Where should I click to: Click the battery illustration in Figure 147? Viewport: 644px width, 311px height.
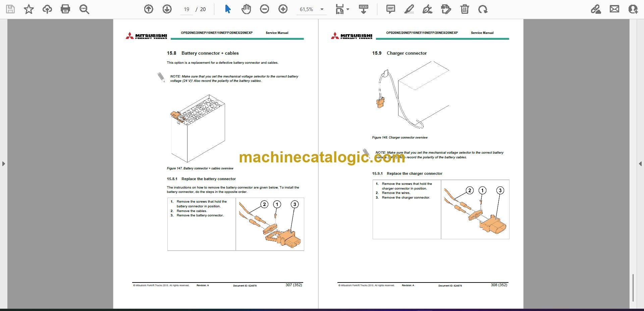198,128
